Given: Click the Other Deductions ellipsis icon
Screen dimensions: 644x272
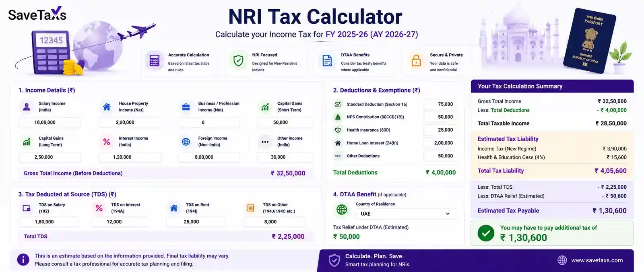Looking at the screenshot, I should (338, 156).
